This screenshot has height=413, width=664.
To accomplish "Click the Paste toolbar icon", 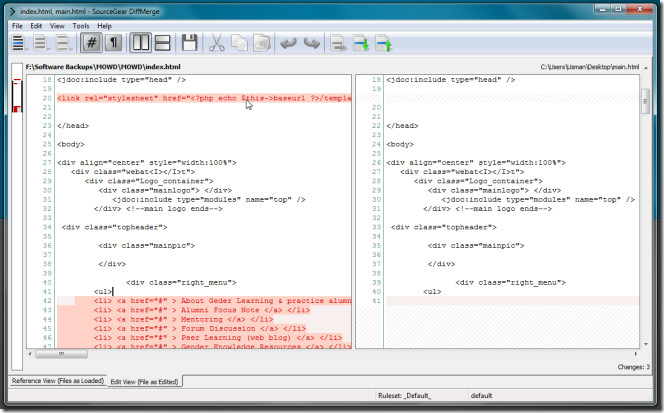I will pyautogui.click(x=262, y=43).
